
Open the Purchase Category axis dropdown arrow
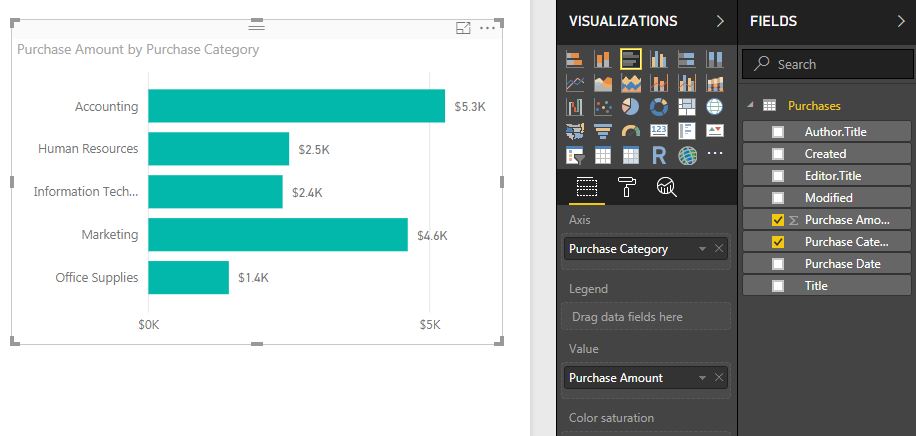click(703, 249)
